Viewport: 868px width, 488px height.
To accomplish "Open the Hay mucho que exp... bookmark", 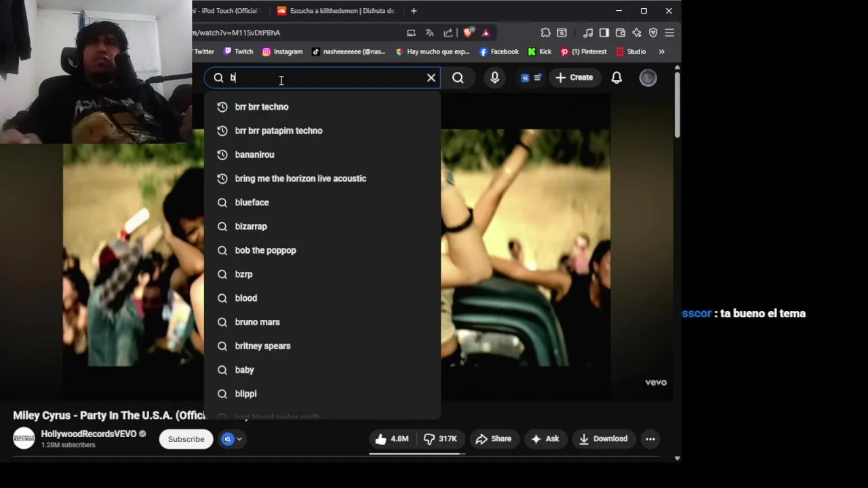I will click(433, 52).
